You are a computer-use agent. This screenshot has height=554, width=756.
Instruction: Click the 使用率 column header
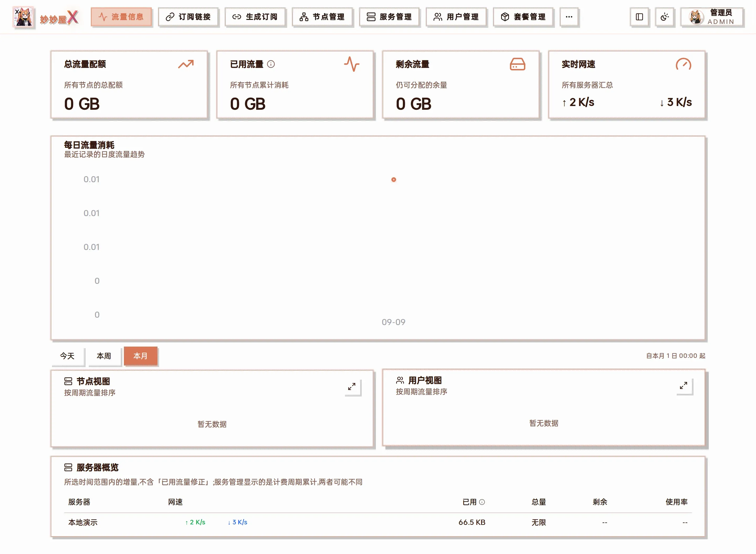pyautogui.click(x=676, y=502)
